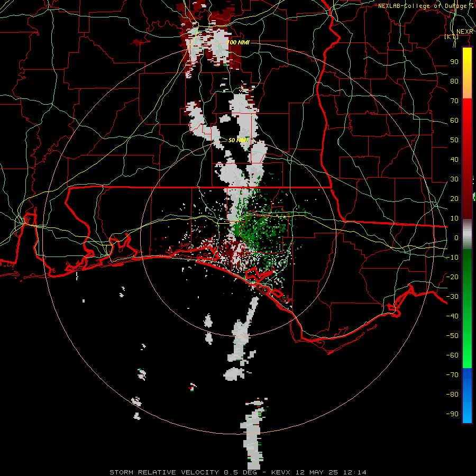Click the -20 knot scale label
This screenshot has width=476, height=476.
[452, 277]
